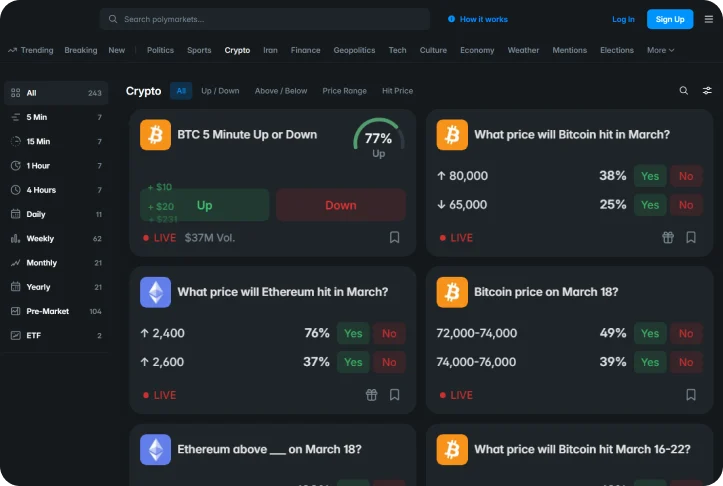Viewport: 723px width, 486px height.
Task: Open the Elections category tab
Action: [617, 50]
